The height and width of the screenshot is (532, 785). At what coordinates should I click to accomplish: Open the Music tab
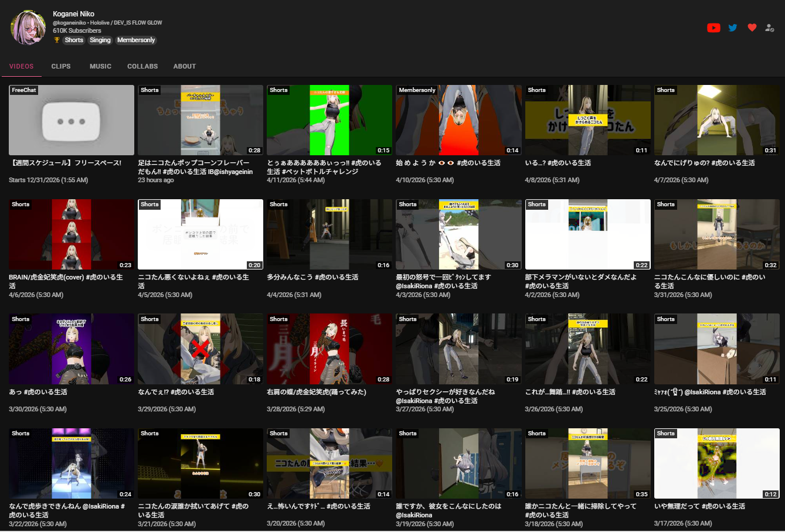point(100,66)
